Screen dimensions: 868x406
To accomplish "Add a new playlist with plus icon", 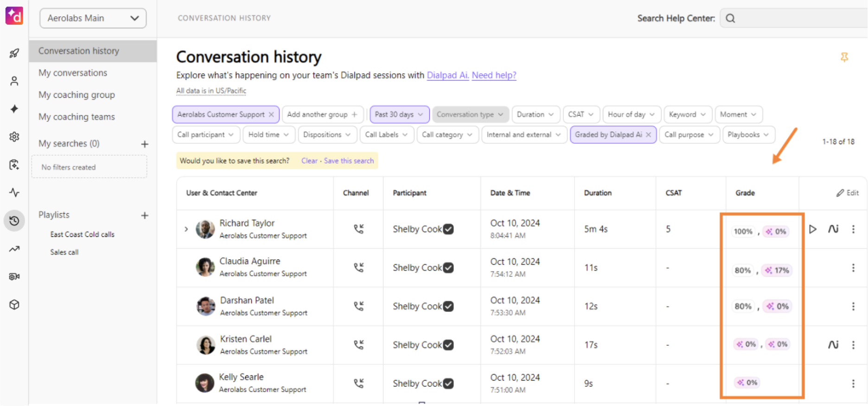I will pos(145,216).
